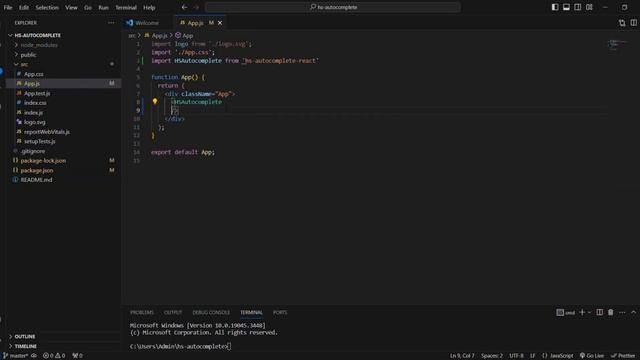Expand the public folder
This screenshot has height=360, width=640.
pos(28,55)
